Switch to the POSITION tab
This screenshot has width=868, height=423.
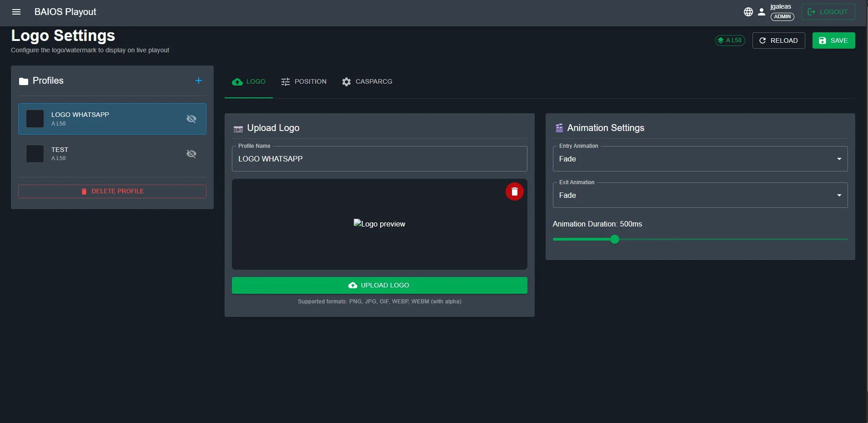point(304,82)
